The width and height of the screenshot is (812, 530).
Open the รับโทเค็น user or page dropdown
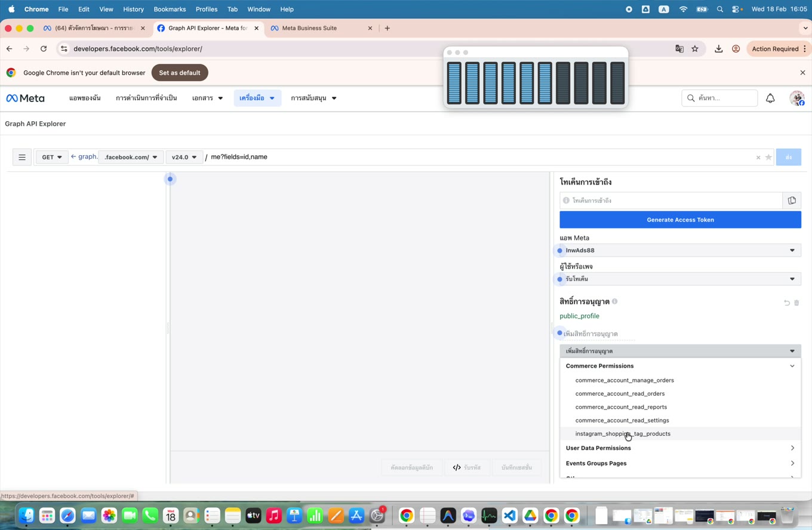pyautogui.click(x=680, y=279)
